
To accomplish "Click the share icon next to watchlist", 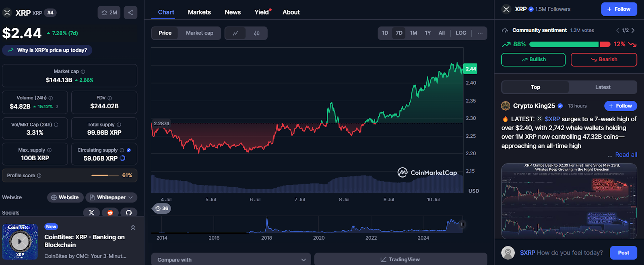I will pyautogui.click(x=130, y=12).
